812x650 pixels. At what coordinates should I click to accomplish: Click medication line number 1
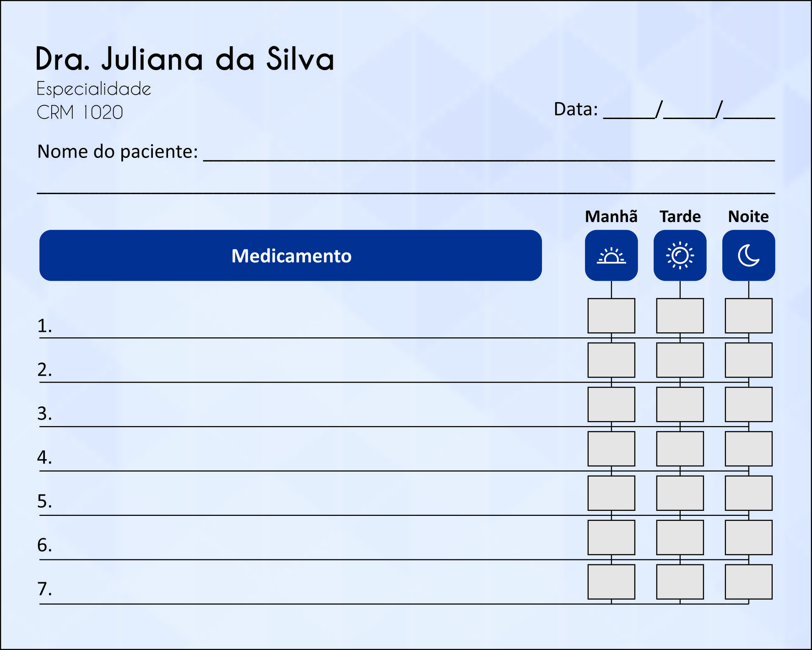[311, 327]
